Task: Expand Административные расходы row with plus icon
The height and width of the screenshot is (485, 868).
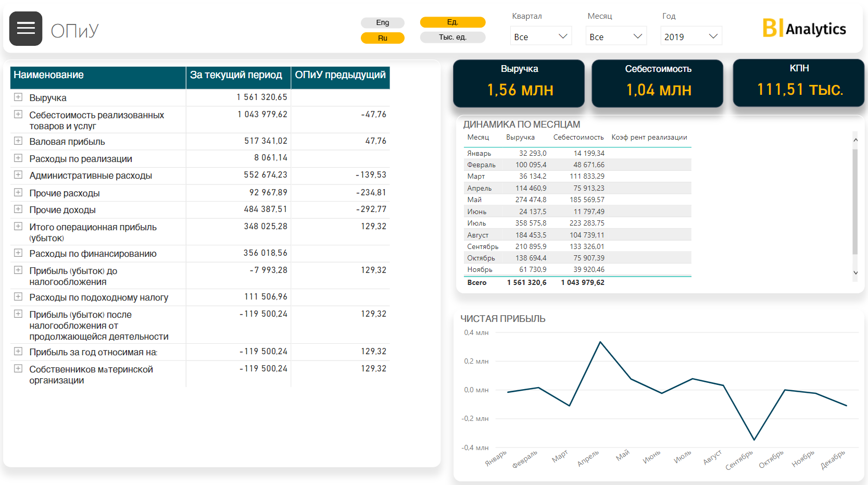Action: (18, 175)
